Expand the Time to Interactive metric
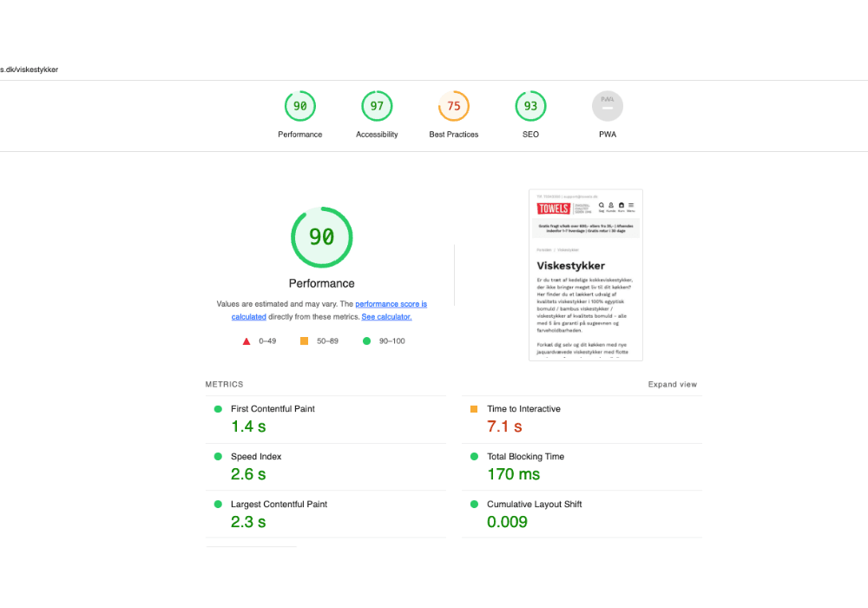Image resolution: width=868 pixels, height=608 pixels. point(523,409)
